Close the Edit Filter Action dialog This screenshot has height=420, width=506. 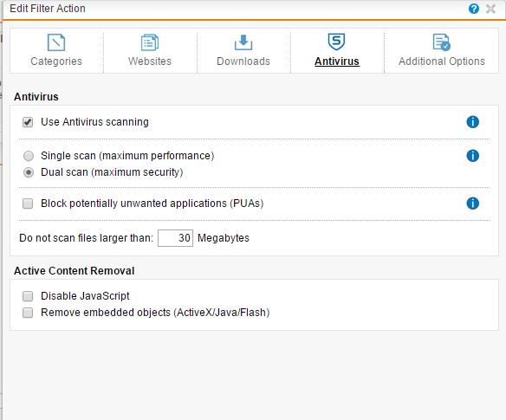[490, 9]
